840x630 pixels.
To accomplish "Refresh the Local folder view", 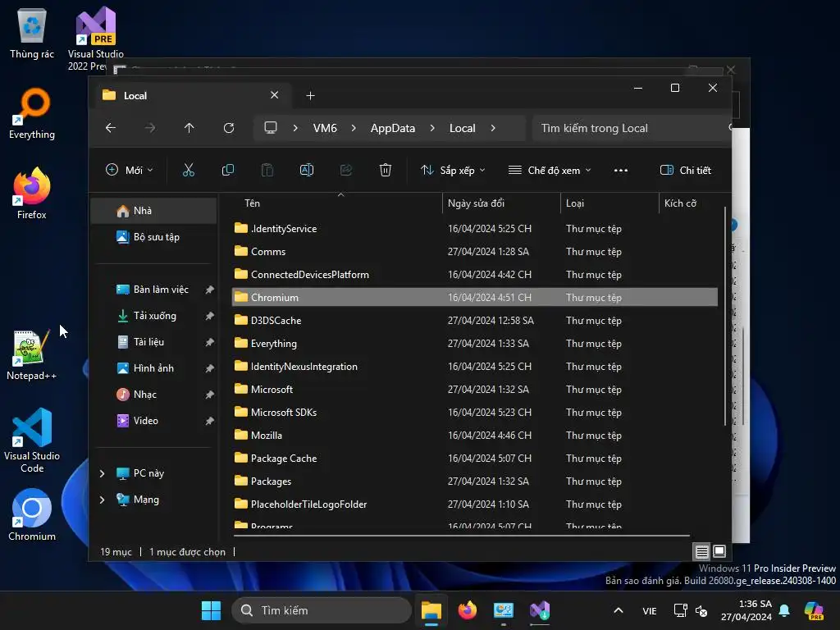I will pos(229,128).
